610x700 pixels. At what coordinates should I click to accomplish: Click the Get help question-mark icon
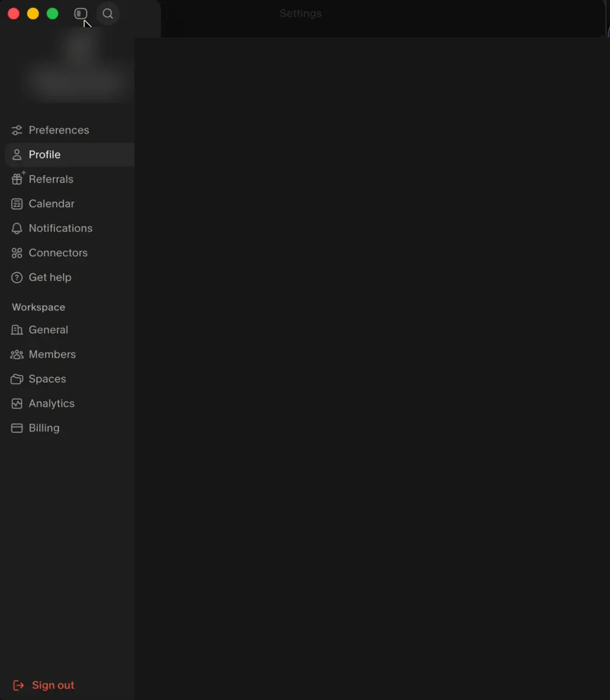(17, 278)
